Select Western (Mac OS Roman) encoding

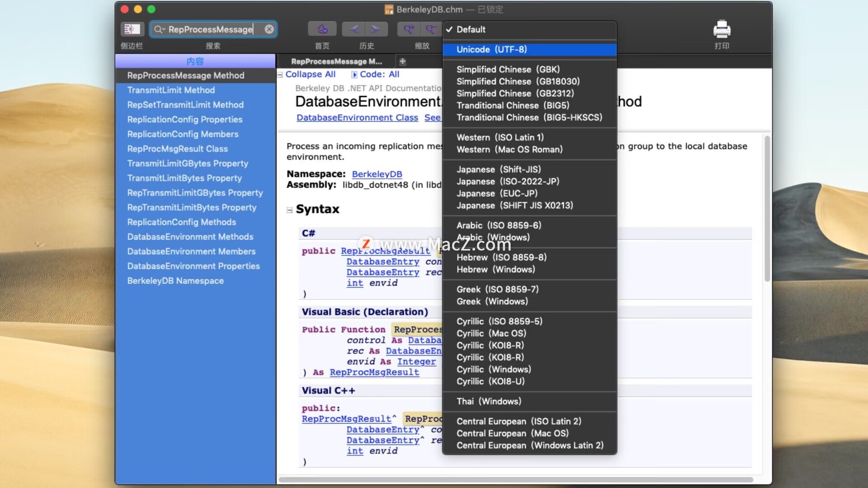coord(529,149)
